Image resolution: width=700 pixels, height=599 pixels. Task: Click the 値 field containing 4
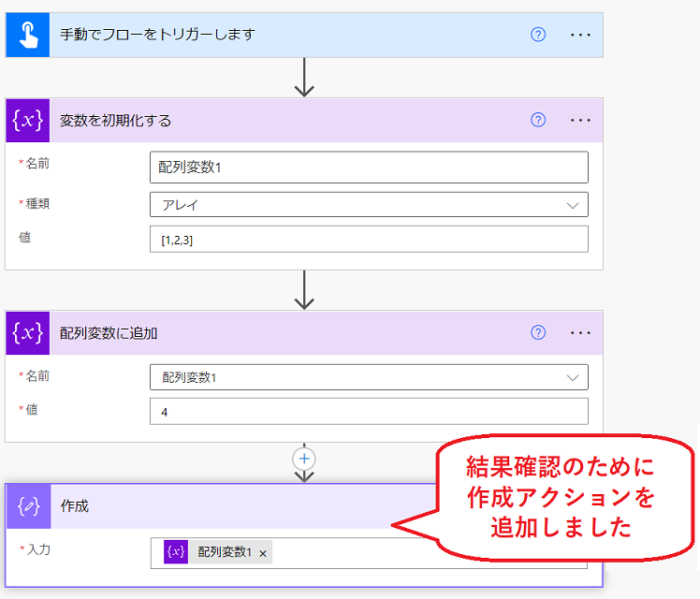369,412
